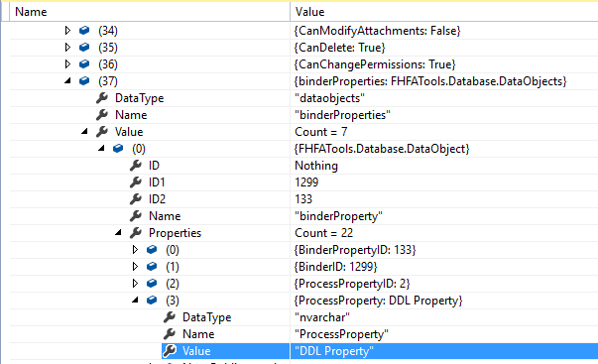598x364 pixels.
Task: Select value {binderProperties: FHFATools.Database.DataObjects}
Action: (x=430, y=81)
